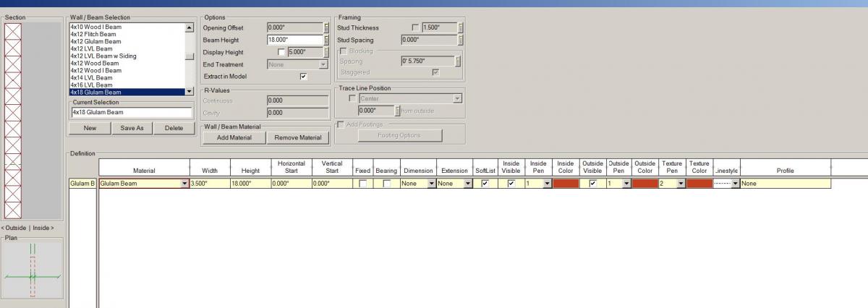Click the Inside Color red swatch
868x308 pixels.
pyautogui.click(x=566, y=184)
